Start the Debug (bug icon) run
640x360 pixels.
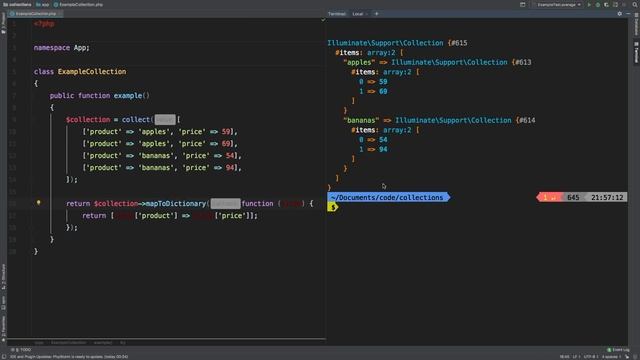[x=598, y=4]
